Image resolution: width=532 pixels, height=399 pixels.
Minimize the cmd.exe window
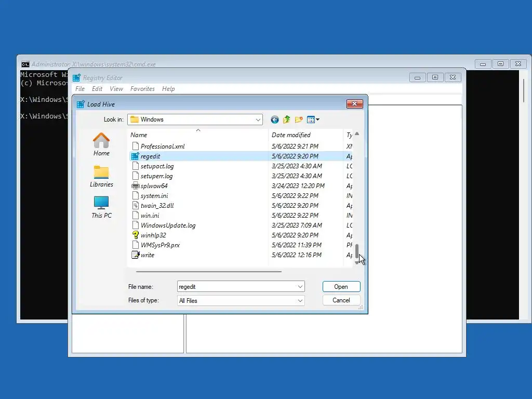[483, 64]
